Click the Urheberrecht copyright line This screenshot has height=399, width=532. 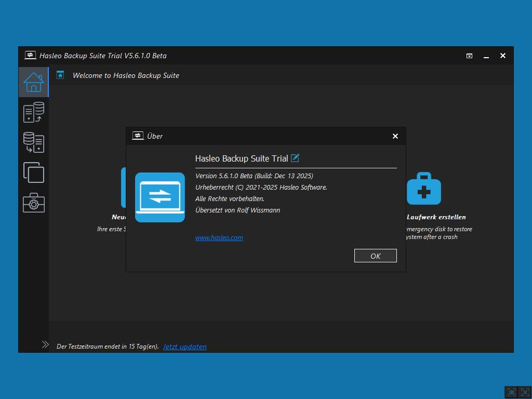pos(261,187)
